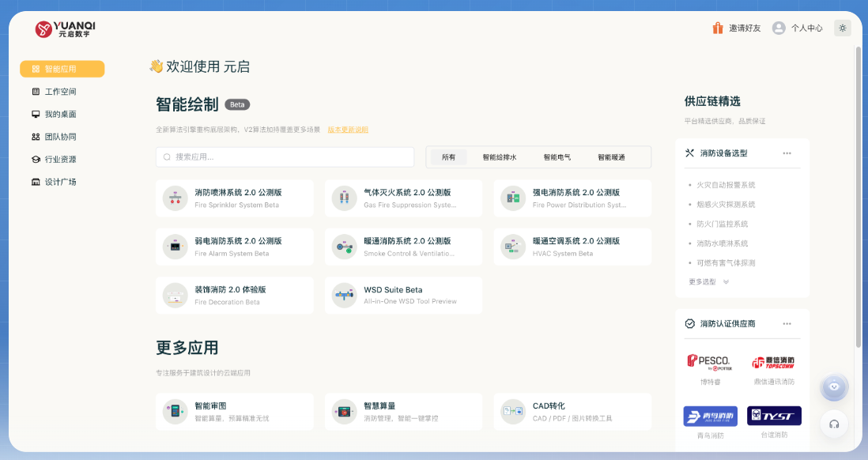Viewport: 868px width, 460px height.
Task: Click the headset customer service button
Action: click(834, 424)
